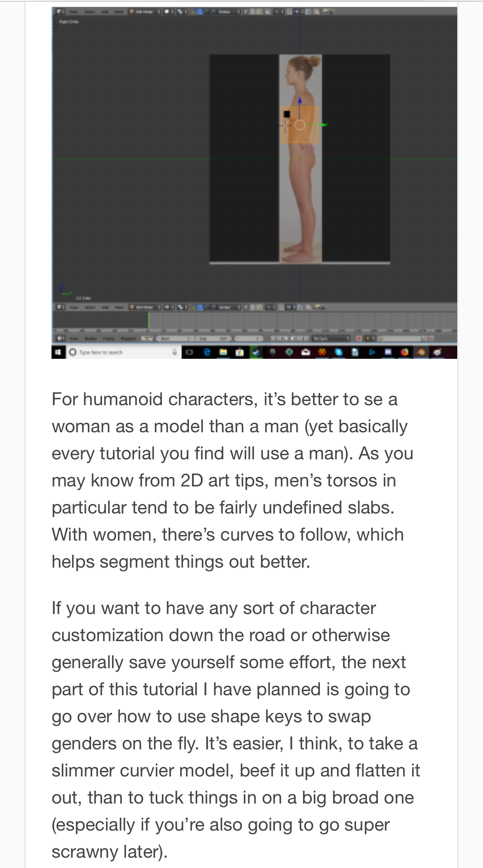Viewport: 483px width, 868px height.
Task: Click the orange selected cube in the viewport
Action: pos(300,125)
